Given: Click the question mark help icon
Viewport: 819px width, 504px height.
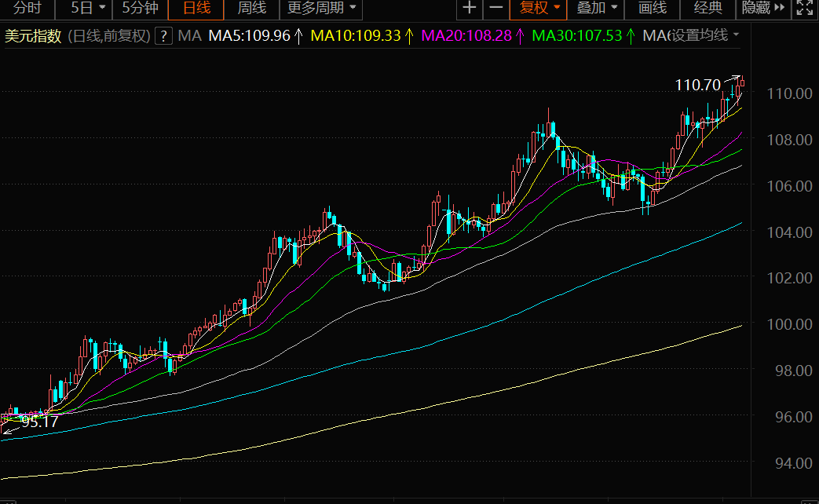Looking at the screenshot, I should pos(163,36).
